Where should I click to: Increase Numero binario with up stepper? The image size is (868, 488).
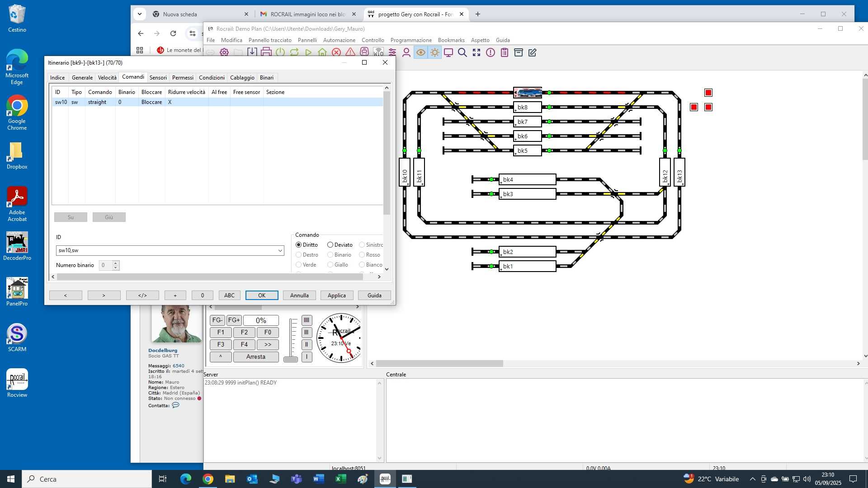[x=116, y=263]
